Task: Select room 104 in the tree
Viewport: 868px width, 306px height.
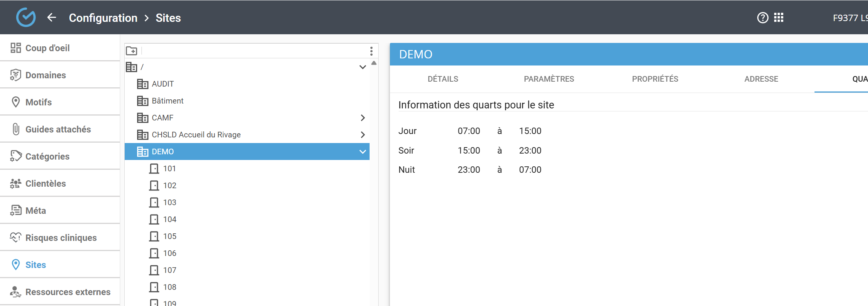Action: (170, 219)
